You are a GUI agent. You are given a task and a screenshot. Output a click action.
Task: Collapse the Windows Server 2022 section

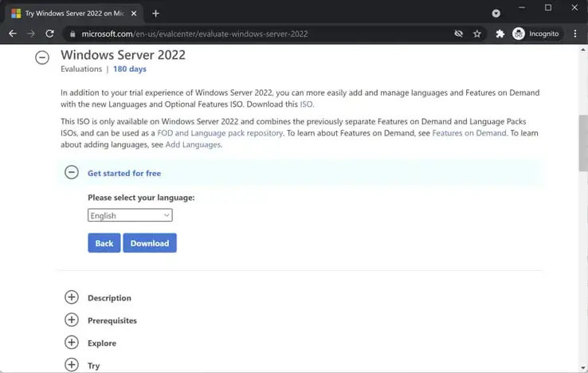point(42,57)
